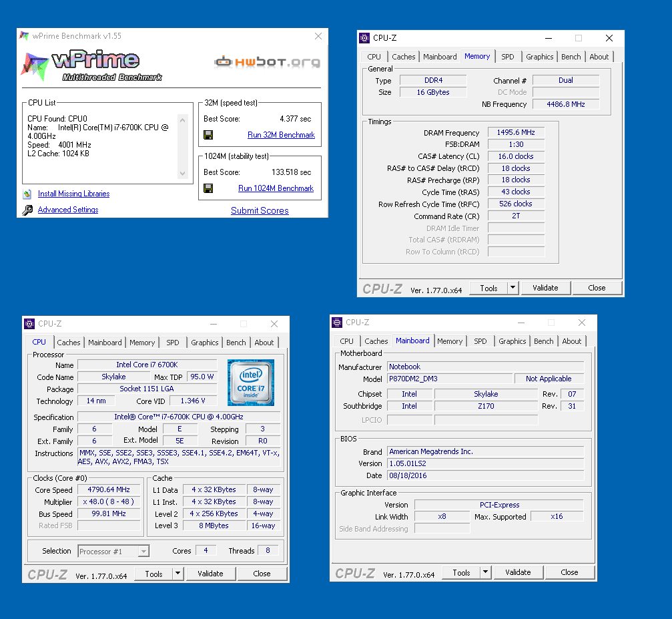This screenshot has height=619, width=672.
Task: Click the DRAM Frequency value 1495.6 MHz
Action: [x=516, y=133]
